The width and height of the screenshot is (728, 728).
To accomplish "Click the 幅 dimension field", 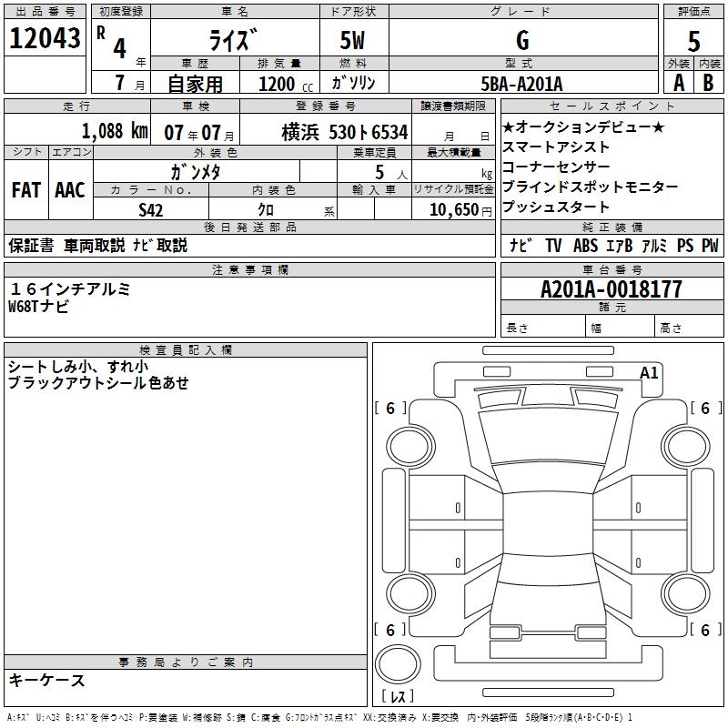I will pos(621,328).
